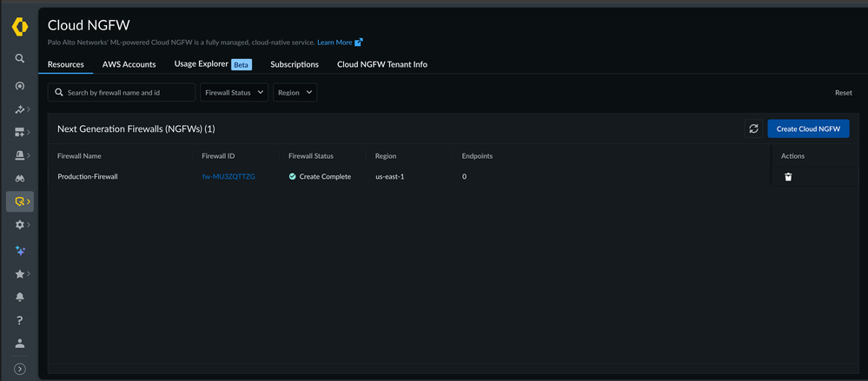Open the user profile icon

click(x=19, y=344)
